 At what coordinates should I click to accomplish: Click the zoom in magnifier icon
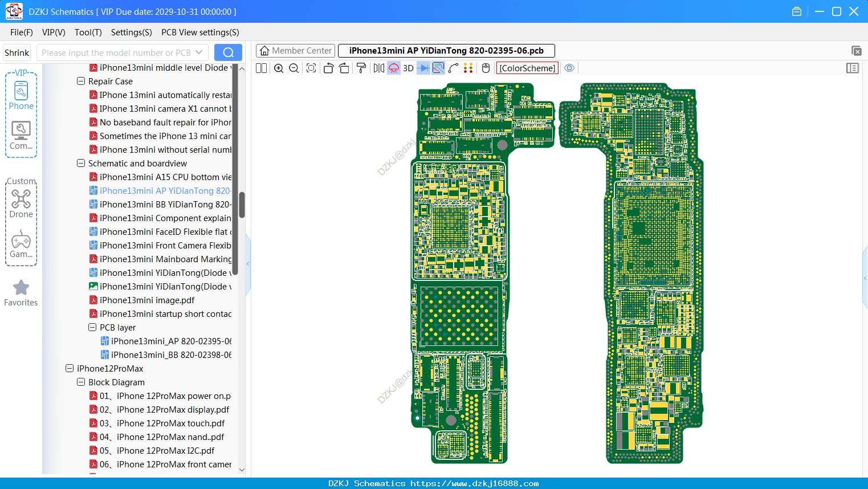pyautogui.click(x=279, y=68)
